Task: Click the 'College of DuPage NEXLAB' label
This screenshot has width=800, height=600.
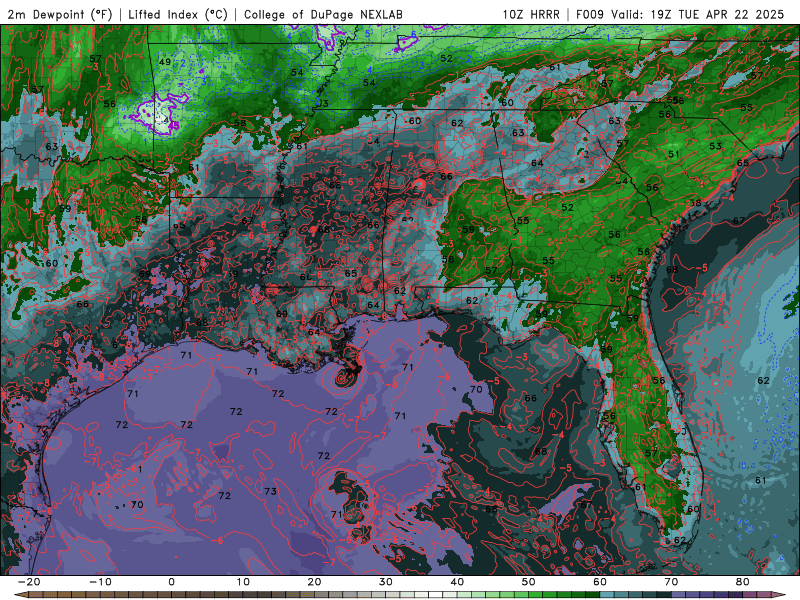Action: point(323,14)
